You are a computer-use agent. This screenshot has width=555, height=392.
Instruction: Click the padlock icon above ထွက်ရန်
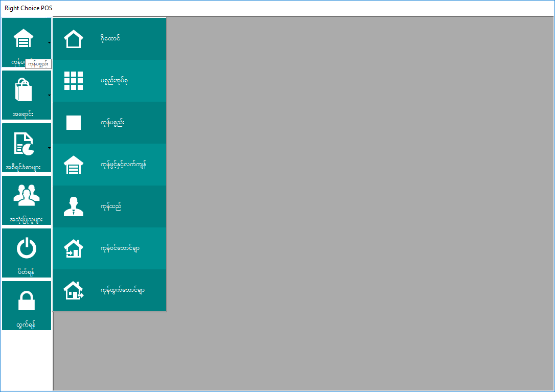(x=26, y=301)
